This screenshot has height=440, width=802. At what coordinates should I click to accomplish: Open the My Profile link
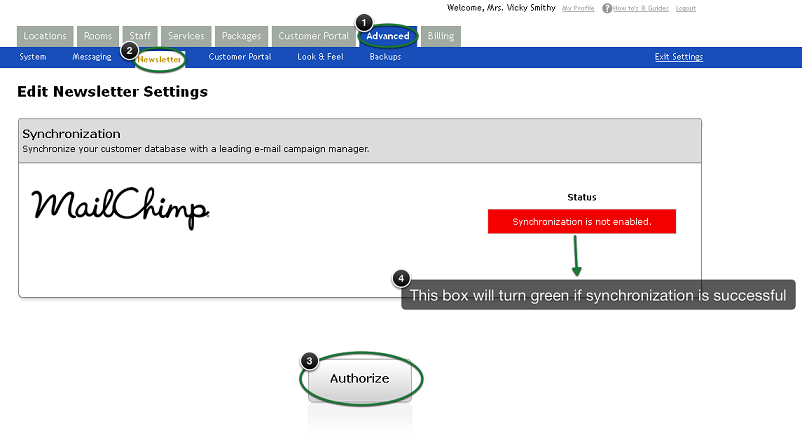578,8
